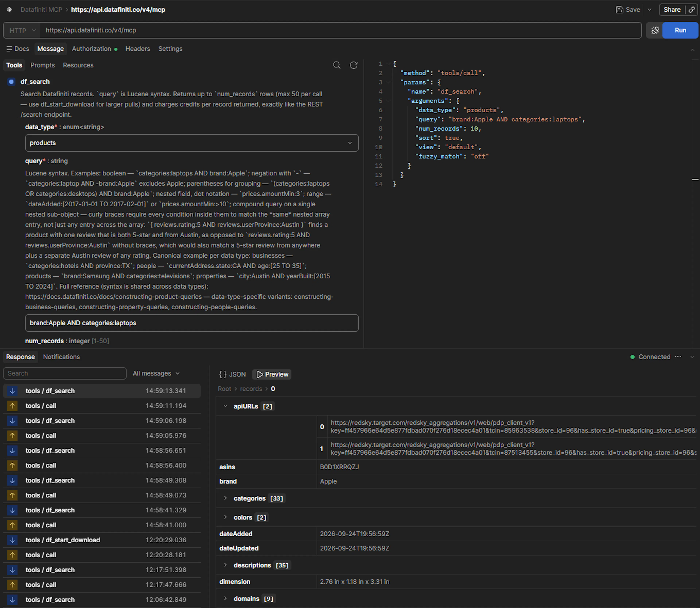Click the Save button
Screen dimensions: 700x608
click(628, 9)
